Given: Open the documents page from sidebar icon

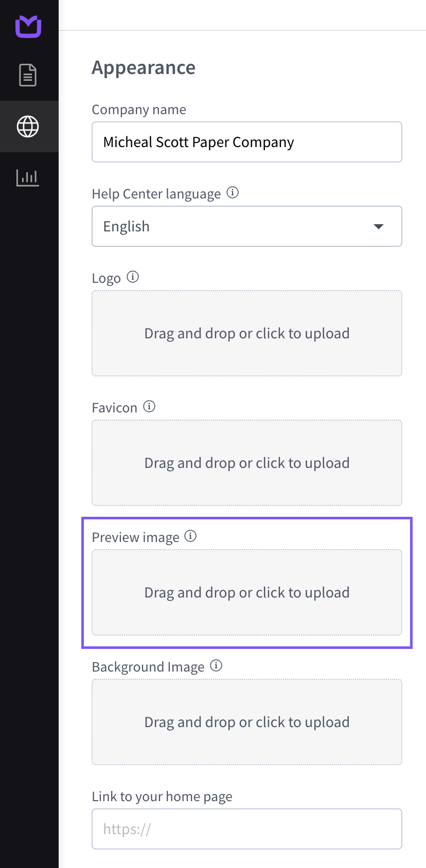Looking at the screenshot, I should pyautogui.click(x=28, y=75).
